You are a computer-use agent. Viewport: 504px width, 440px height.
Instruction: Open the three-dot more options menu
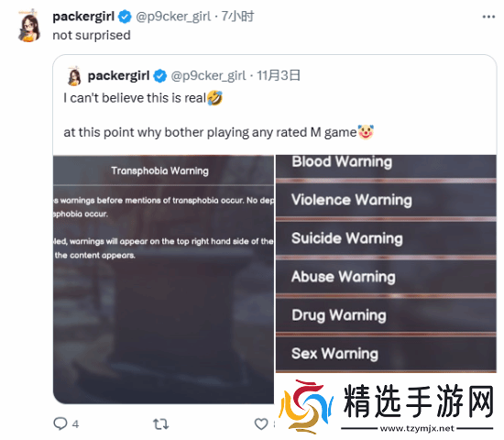tap(488, 16)
